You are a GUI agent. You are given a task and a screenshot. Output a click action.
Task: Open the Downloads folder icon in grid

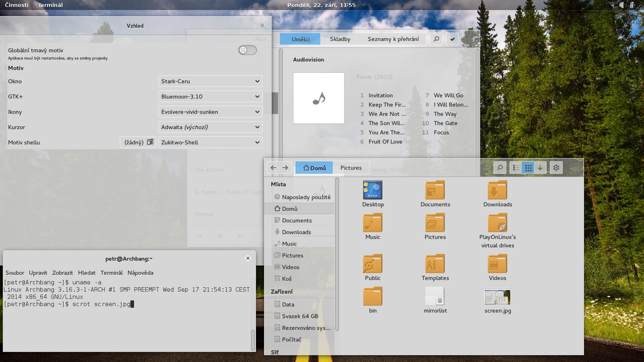(x=497, y=190)
